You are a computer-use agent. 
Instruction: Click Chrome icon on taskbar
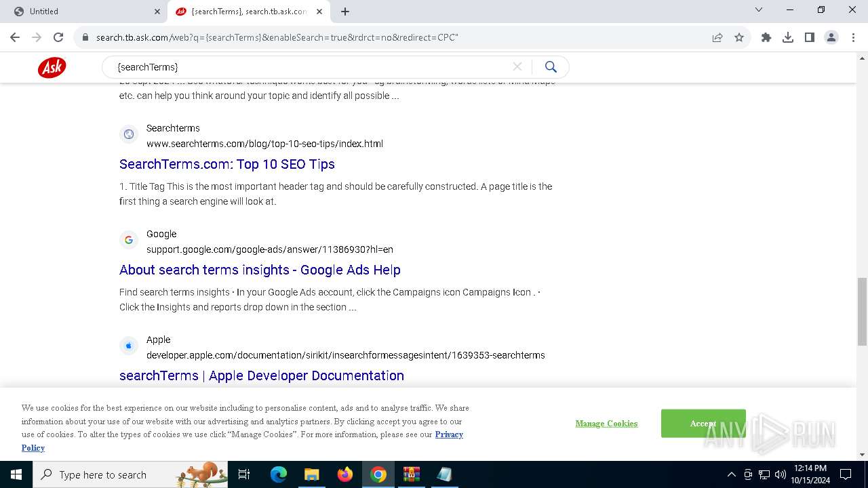coord(378,474)
